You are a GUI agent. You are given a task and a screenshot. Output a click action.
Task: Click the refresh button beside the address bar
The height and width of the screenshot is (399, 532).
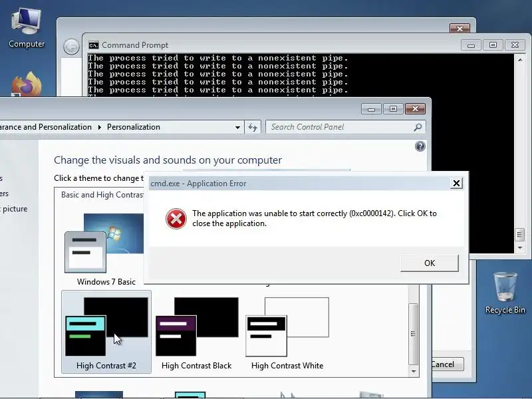[x=253, y=127]
